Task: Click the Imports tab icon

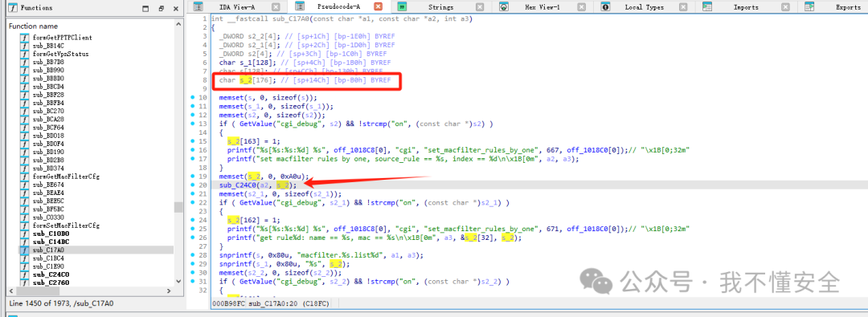Action: 707,7
